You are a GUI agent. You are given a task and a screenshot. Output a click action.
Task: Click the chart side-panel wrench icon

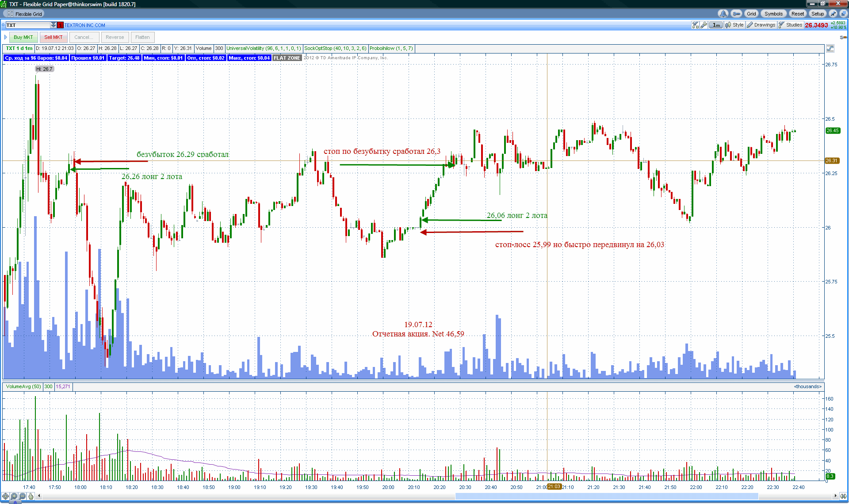tap(844, 37)
